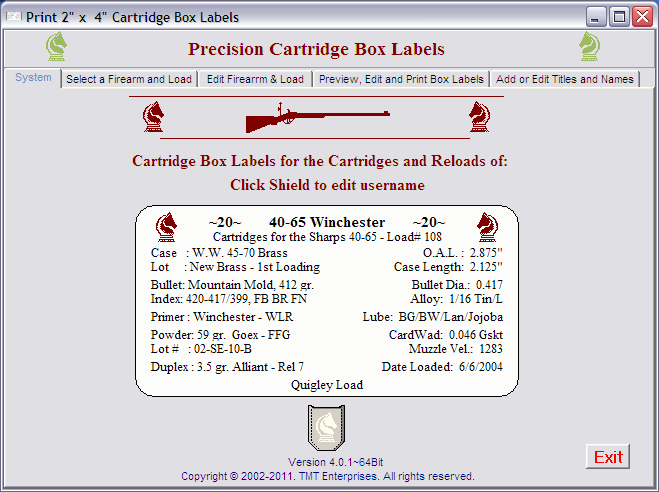Click the red knight right of the rifle
Viewport: 659px width, 492px height.
point(479,118)
